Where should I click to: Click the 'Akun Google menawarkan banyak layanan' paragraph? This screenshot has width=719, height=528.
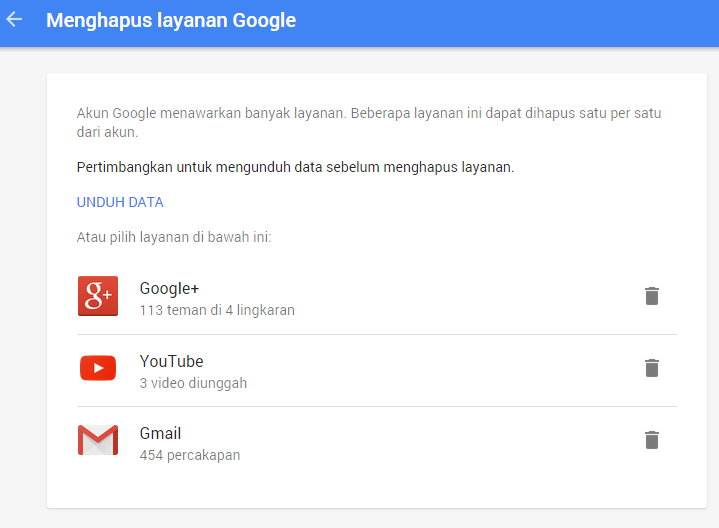[x=369, y=122]
